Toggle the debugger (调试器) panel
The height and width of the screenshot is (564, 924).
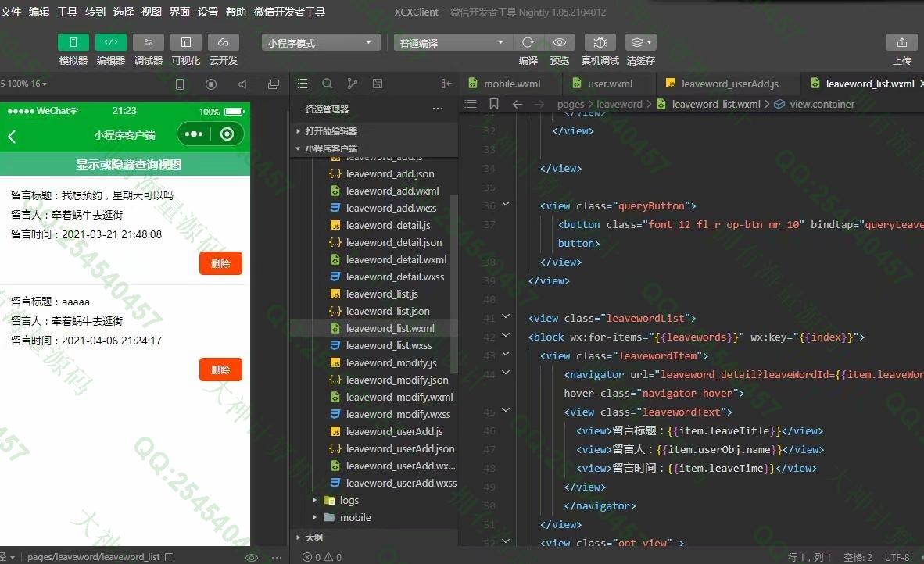148,42
